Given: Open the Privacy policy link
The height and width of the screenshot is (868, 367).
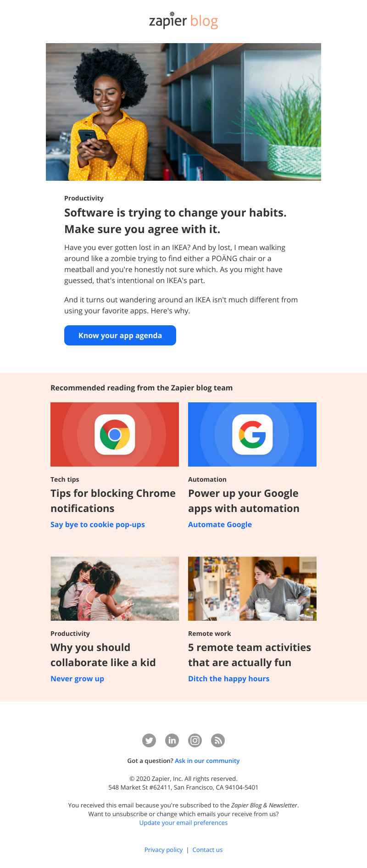Looking at the screenshot, I should click(163, 850).
